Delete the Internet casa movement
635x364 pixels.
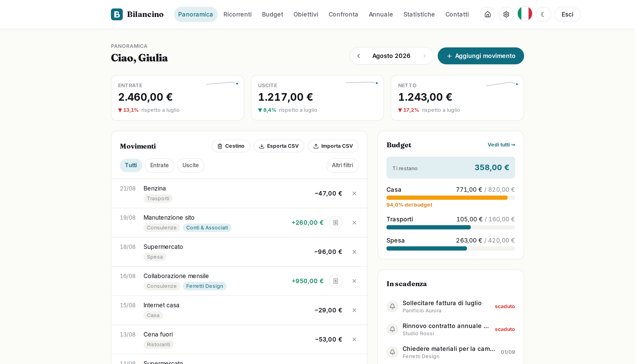click(x=354, y=310)
